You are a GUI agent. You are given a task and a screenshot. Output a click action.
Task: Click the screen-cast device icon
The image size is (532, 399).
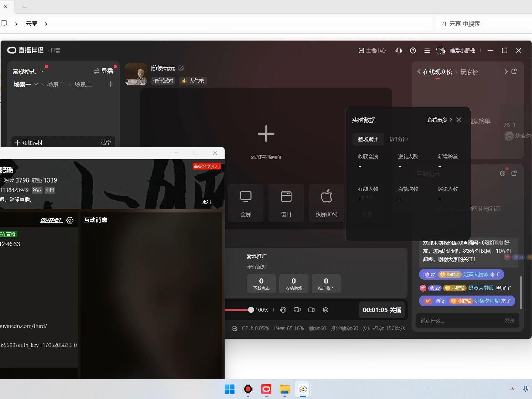297,310
